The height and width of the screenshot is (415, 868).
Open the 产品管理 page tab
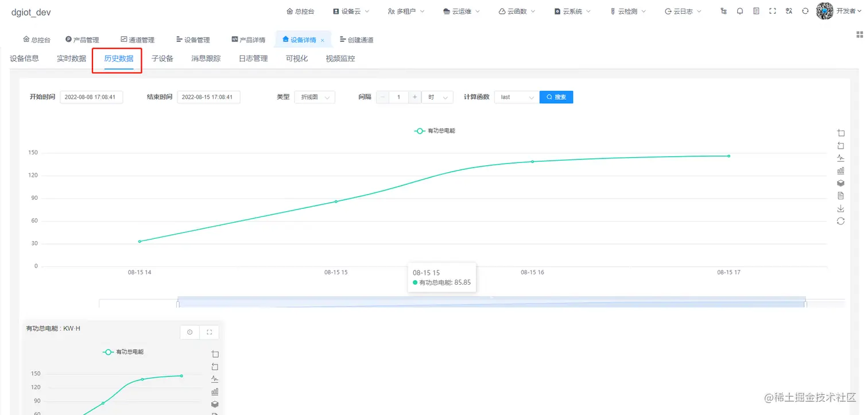point(83,40)
